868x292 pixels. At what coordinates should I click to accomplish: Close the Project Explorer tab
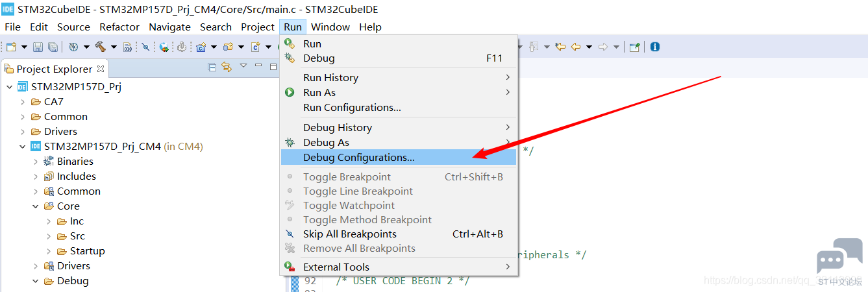point(101,69)
